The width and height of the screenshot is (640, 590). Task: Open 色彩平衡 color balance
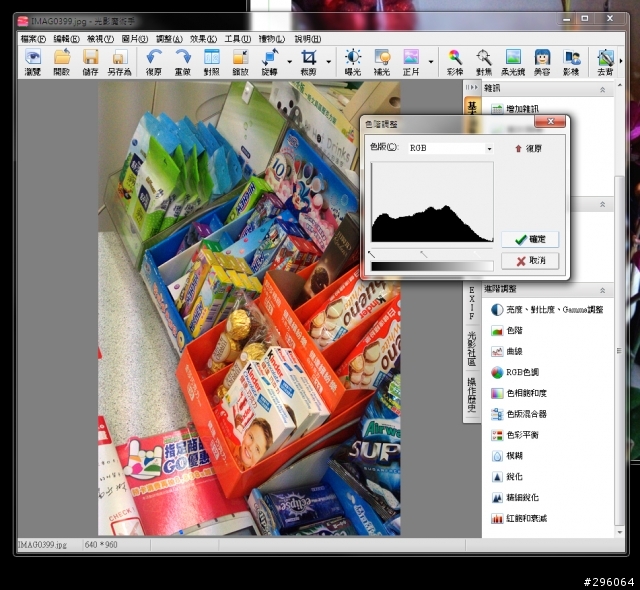pyautogui.click(x=514, y=435)
